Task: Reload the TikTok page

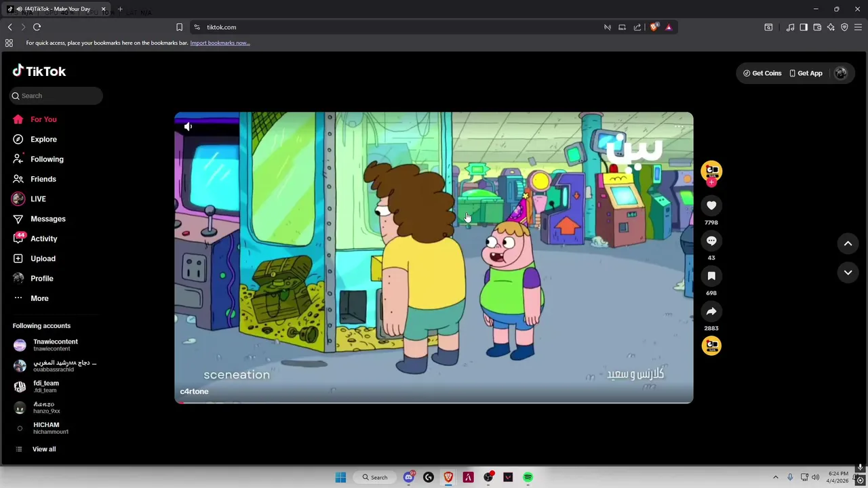Action: [37, 27]
